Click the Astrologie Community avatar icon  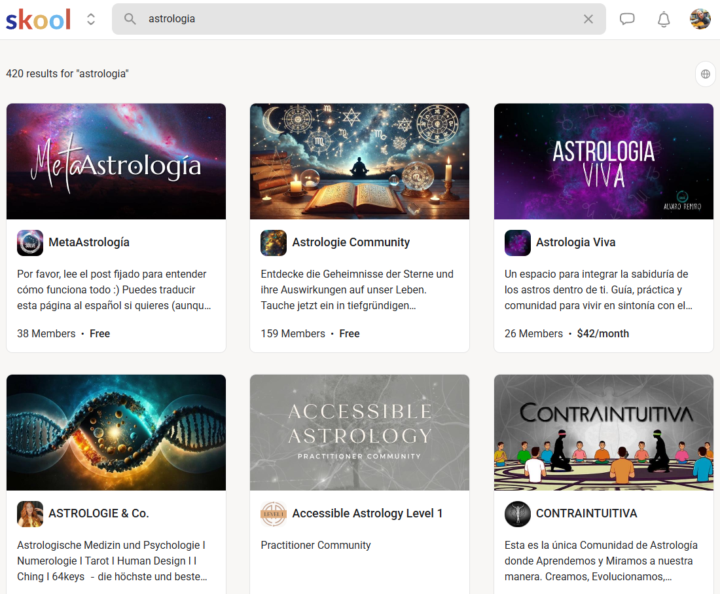click(x=273, y=242)
